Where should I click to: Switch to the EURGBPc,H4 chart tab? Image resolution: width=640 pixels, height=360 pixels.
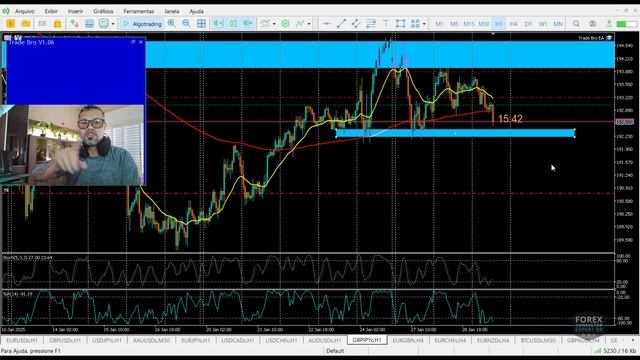(408, 340)
